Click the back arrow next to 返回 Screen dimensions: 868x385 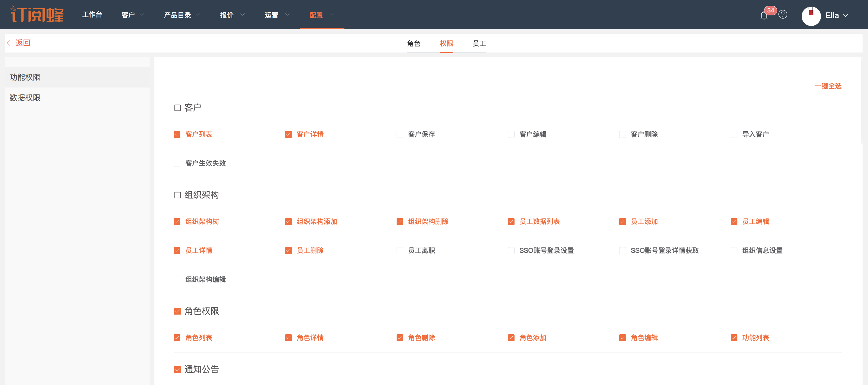8,43
